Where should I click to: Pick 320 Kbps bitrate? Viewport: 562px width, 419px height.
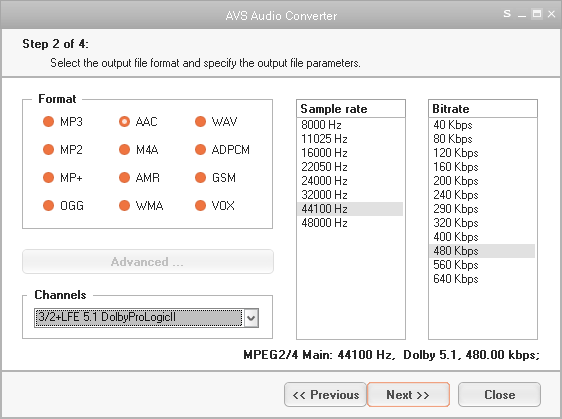tap(482, 223)
